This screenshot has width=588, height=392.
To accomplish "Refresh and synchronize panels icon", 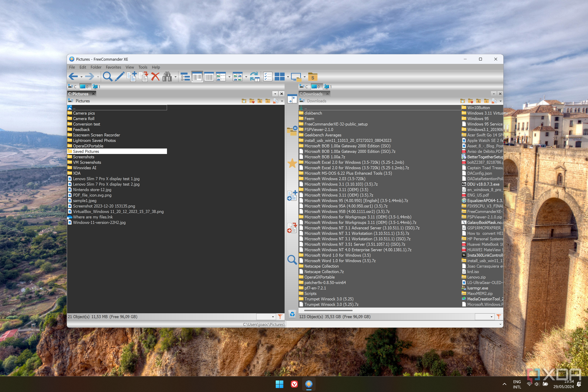I will [255, 77].
